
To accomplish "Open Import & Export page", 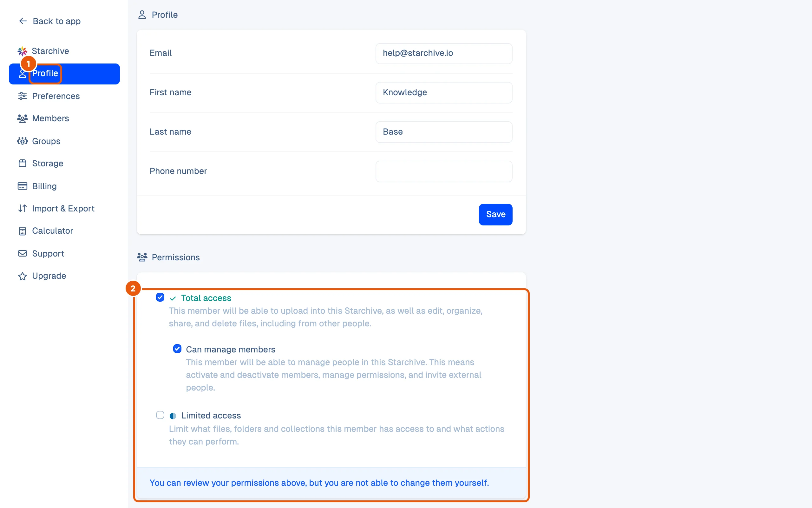I will [x=63, y=208].
